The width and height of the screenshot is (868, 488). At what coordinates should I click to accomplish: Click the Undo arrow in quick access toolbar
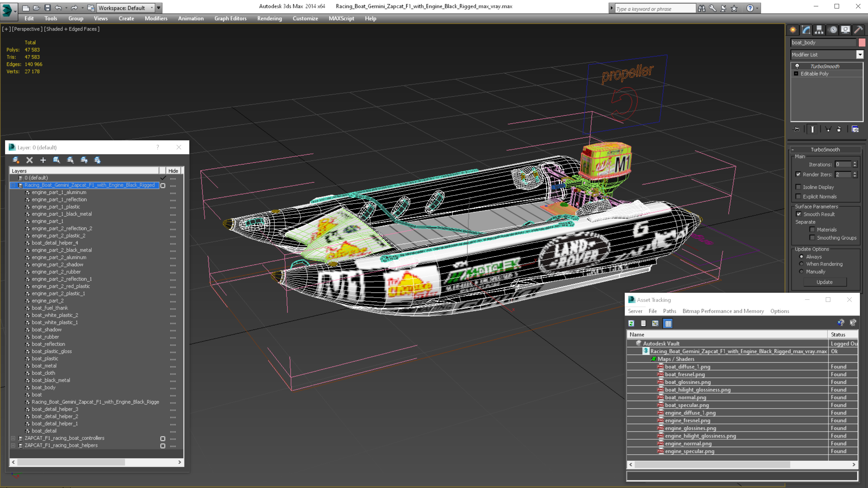pyautogui.click(x=58, y=8)
